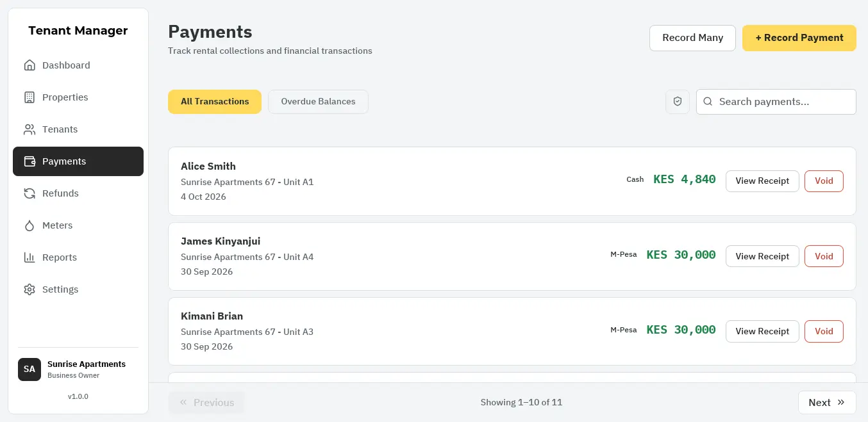Click the James Kinyanjui name
868x422 pixels.
[221, 241]
